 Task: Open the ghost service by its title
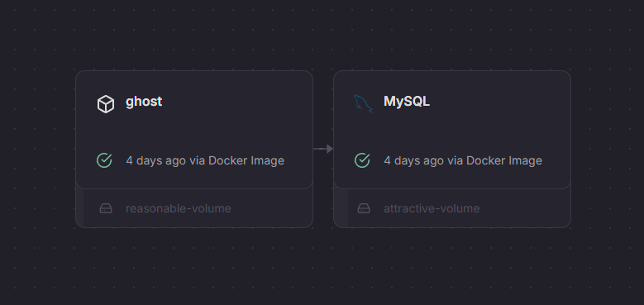(x=144, y=102)
